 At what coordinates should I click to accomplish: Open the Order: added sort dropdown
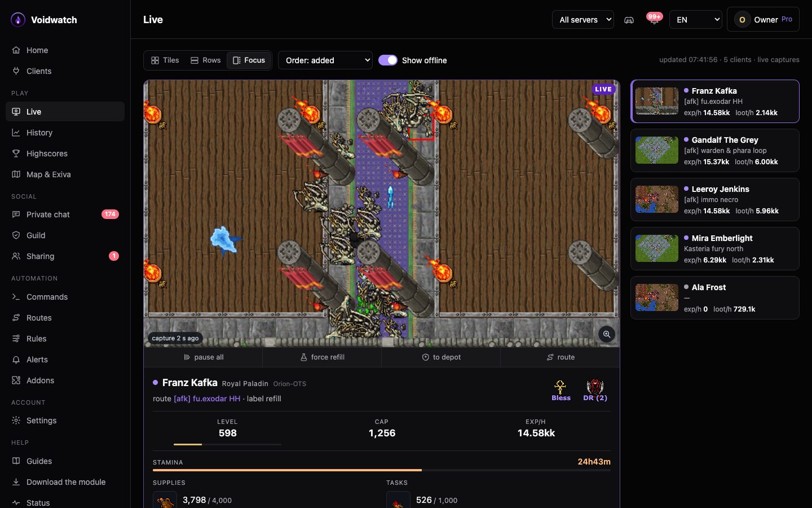pos(325,60)
